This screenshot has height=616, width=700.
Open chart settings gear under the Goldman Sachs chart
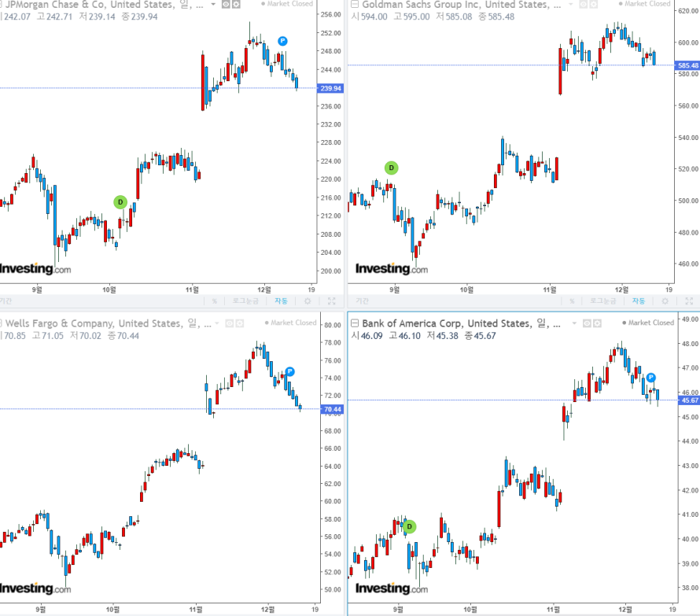pos(665,301)
